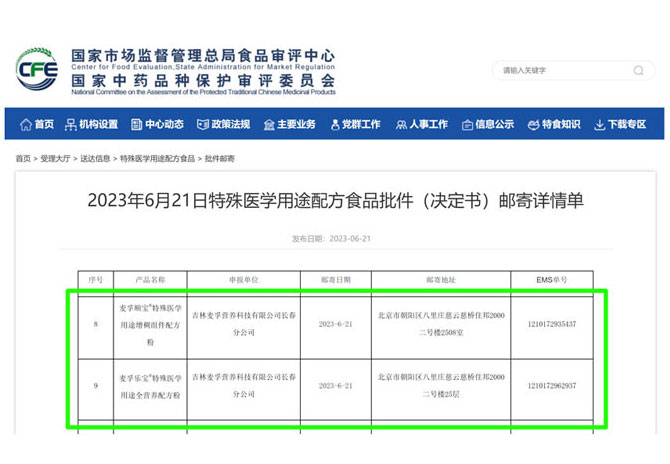Open the 下载专区 menu item
Image resolution: width=670 pixels, height=464 pixels.
(620, 124)
